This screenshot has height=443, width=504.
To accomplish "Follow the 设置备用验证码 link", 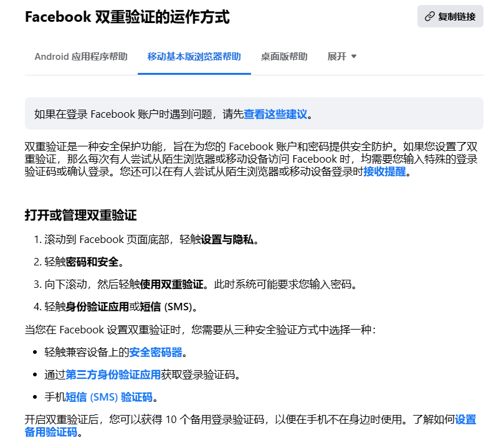I will click(465, 419).
